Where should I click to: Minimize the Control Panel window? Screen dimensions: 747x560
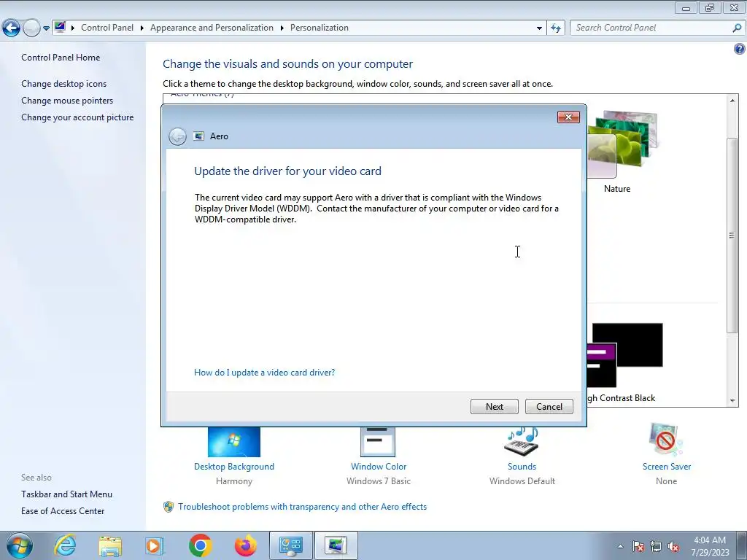coord(686,7)
